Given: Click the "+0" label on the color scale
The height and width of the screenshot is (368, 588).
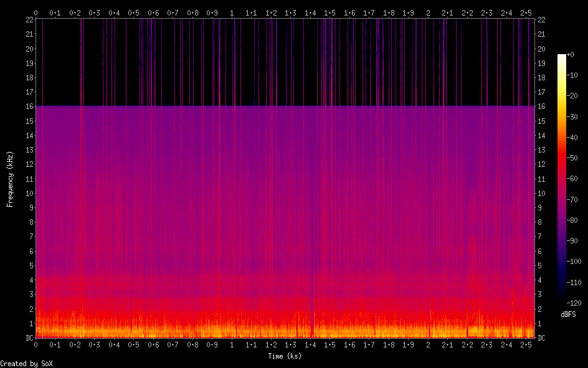Looking at the screenshot, I should pos(570,55).
